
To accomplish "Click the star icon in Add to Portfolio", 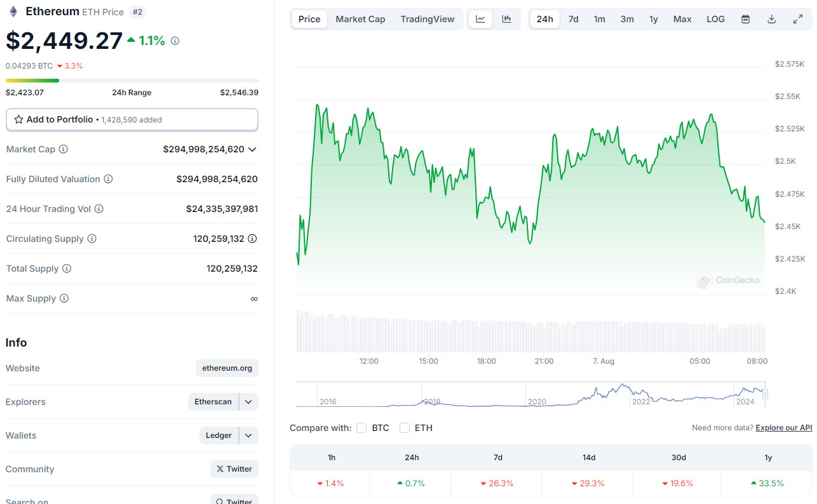I will [19, 119].
